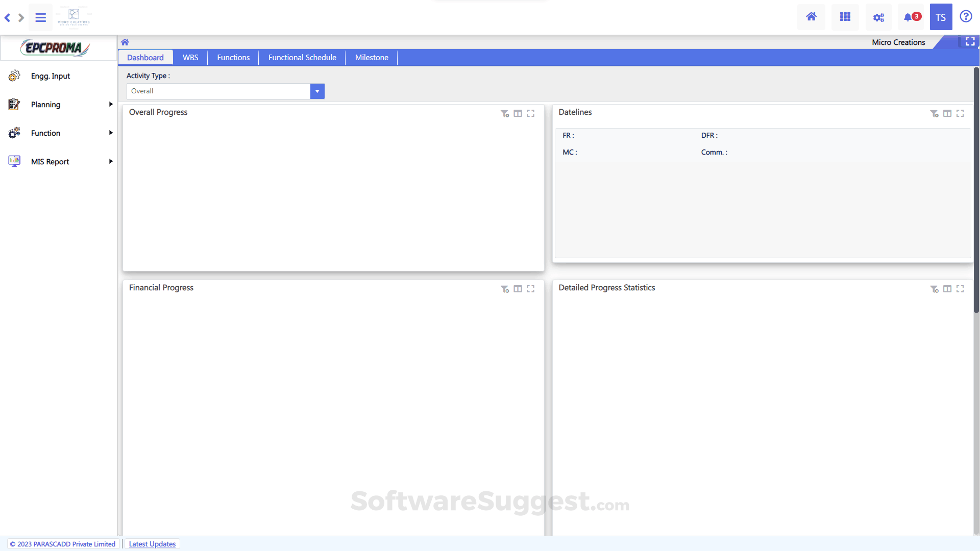
Task: Click filter icon in Overall Progress panel
Action: click(504, 113)
